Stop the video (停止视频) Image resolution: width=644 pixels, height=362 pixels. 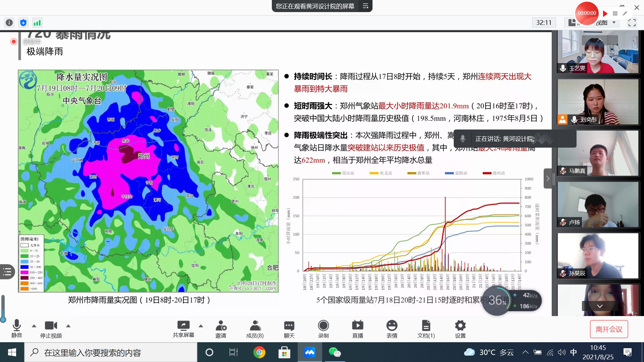tap(51, 329)
